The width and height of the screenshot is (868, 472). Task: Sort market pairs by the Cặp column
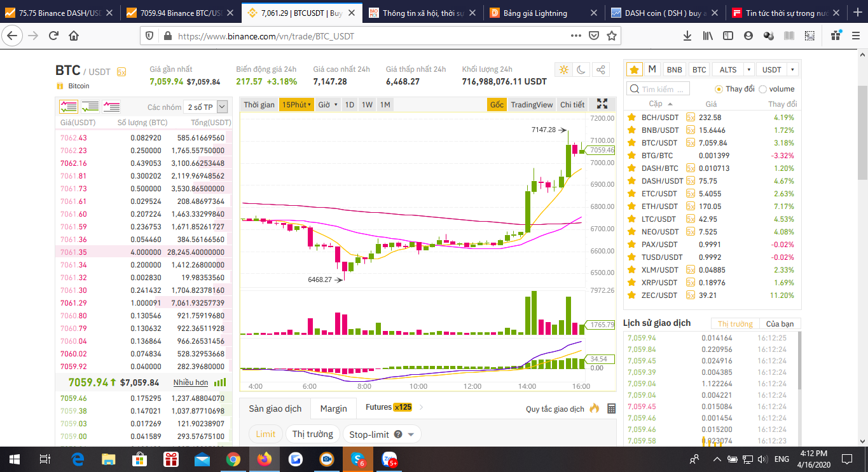[x=660, y=104]
